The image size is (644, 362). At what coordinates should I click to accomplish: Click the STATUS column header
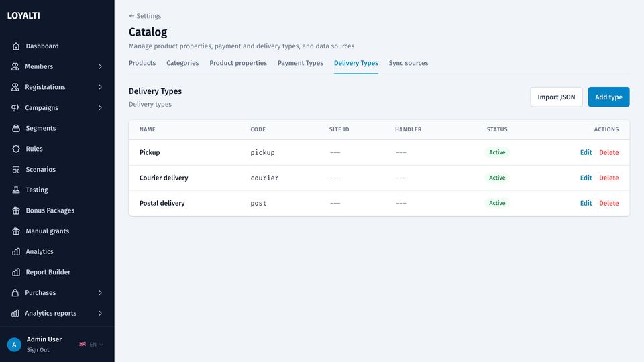497,129
